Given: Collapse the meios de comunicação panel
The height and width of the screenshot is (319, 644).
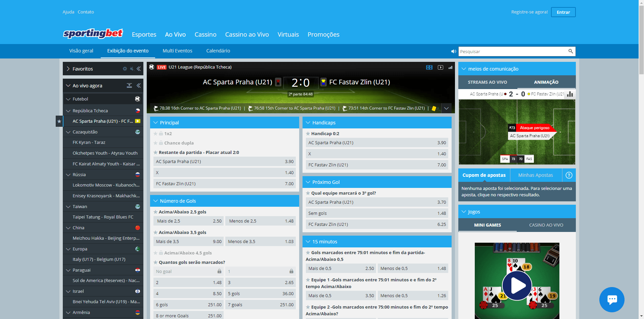Looking at the screenshot, I should 464,69.
